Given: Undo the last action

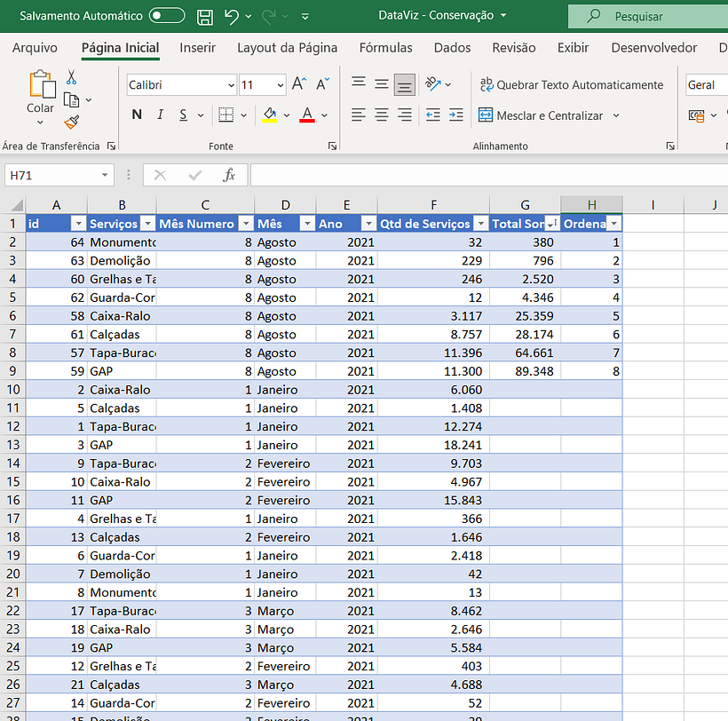Looking at the screenshot, I should (231, 16).
